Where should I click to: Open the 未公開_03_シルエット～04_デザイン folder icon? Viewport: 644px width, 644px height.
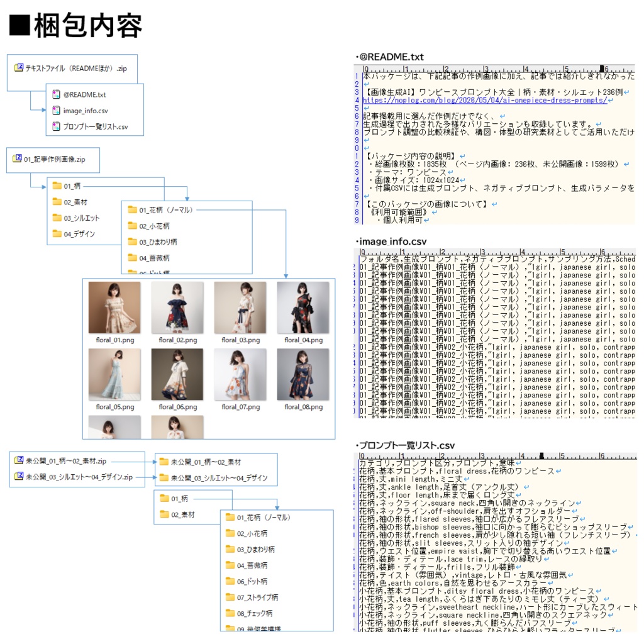[x=164, y=477]
